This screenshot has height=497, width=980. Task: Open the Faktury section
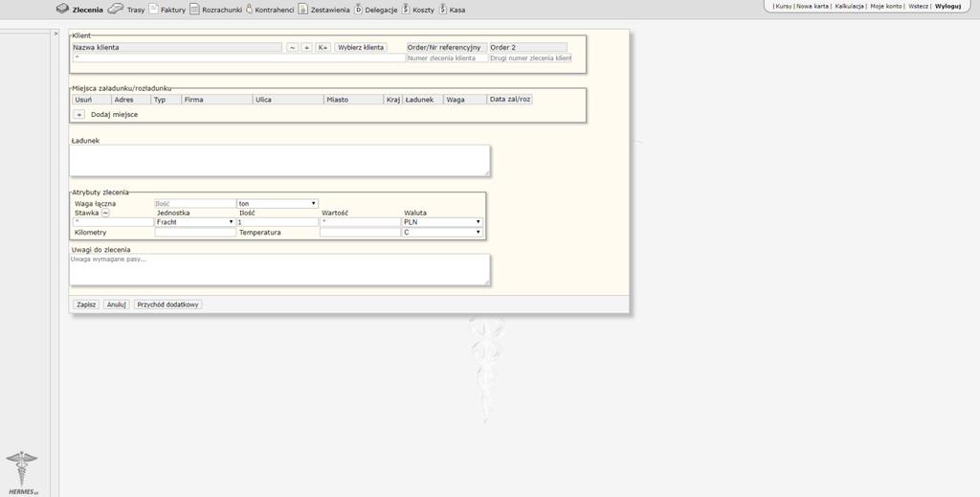click(x=173, y=10)
